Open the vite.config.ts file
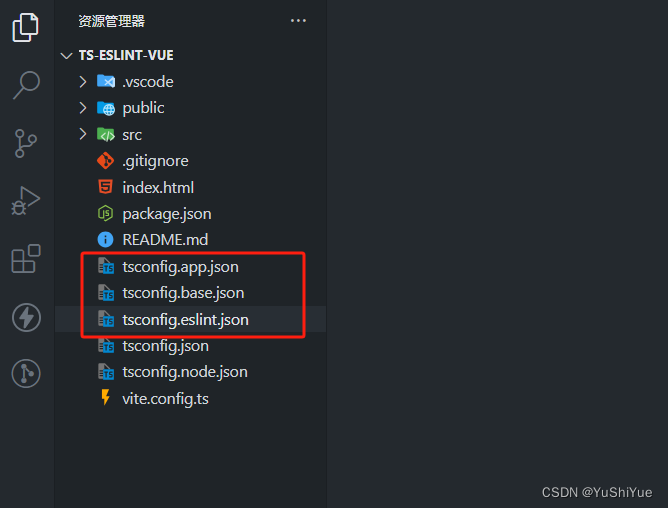 coord(165,398)
